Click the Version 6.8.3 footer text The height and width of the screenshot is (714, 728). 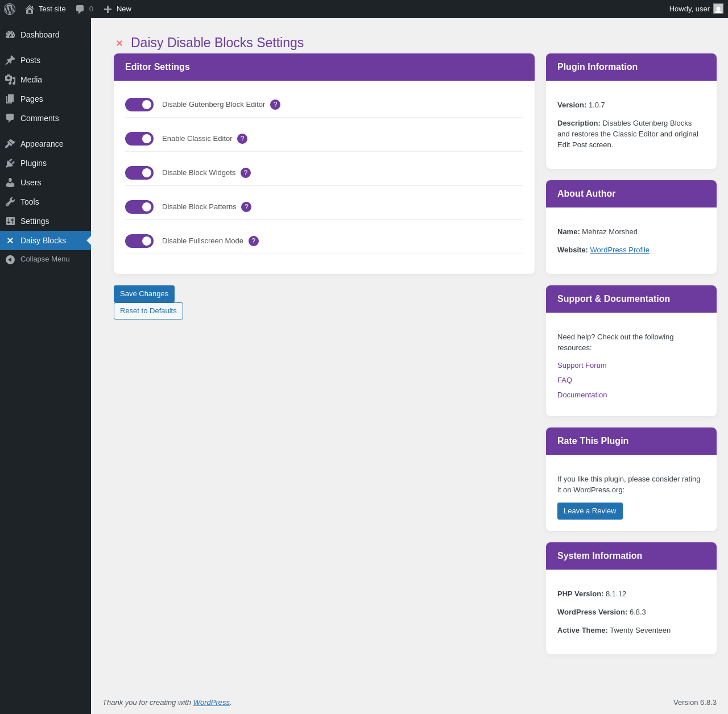click(x=695, y=703)
